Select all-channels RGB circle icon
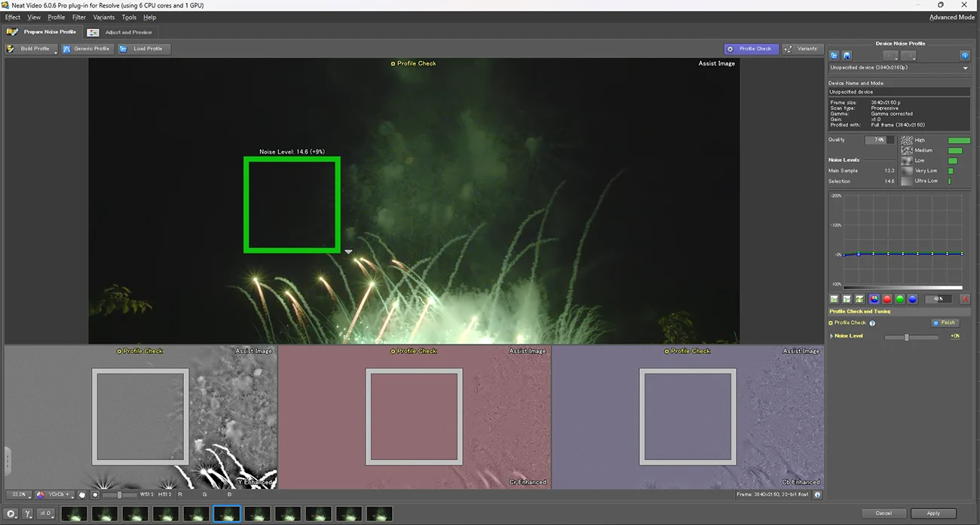Screen dimensions: 980x525 click(x=874, y=299)
